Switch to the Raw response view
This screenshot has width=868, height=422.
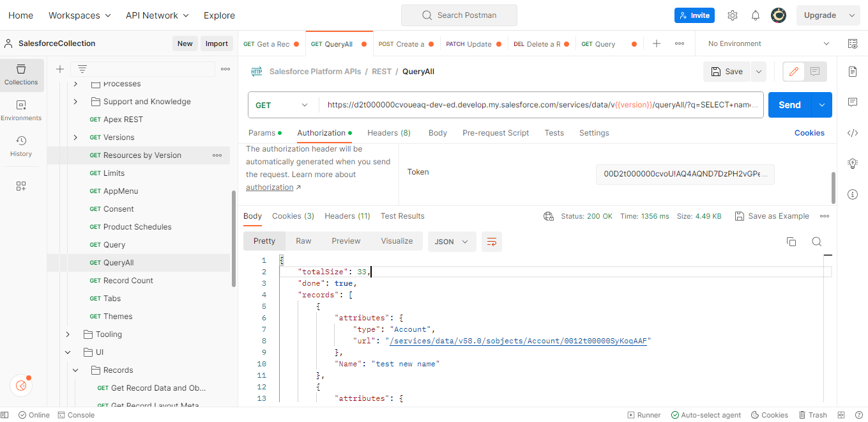[303, 241]
